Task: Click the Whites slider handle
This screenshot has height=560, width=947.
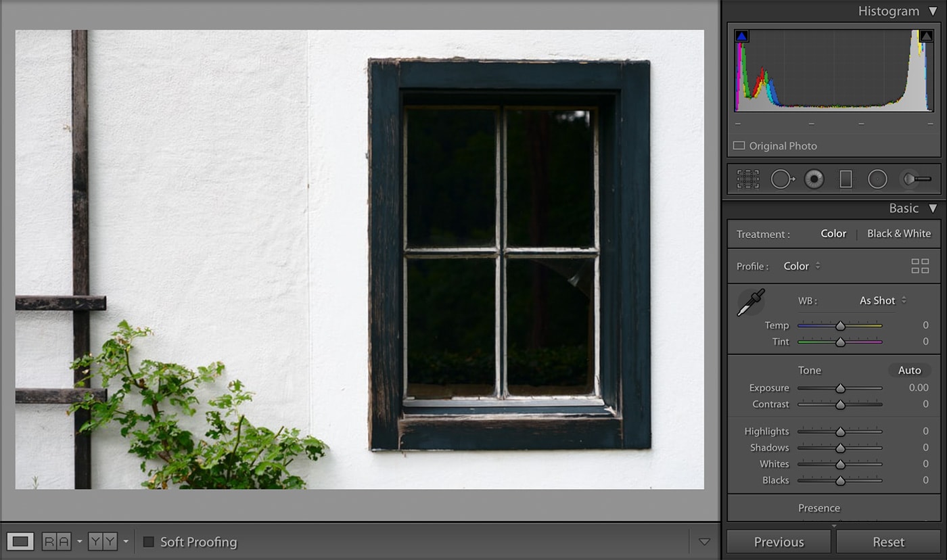Action: point(840,464)
